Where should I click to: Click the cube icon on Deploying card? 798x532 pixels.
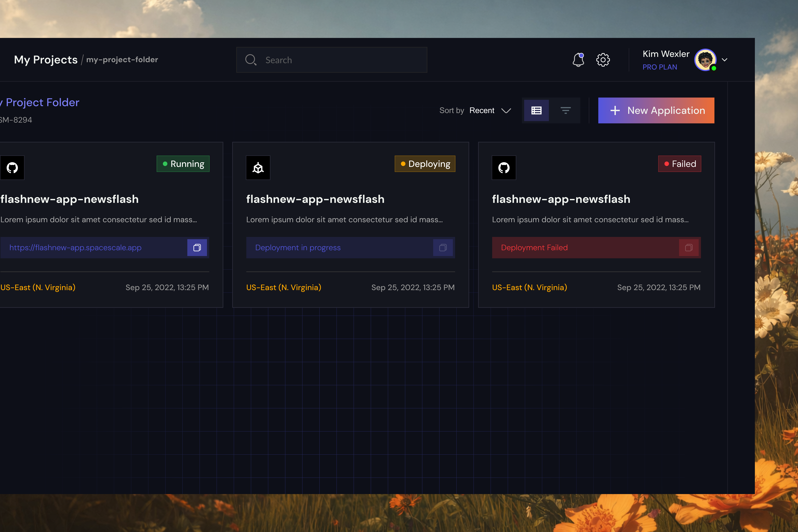click(258, 168)
